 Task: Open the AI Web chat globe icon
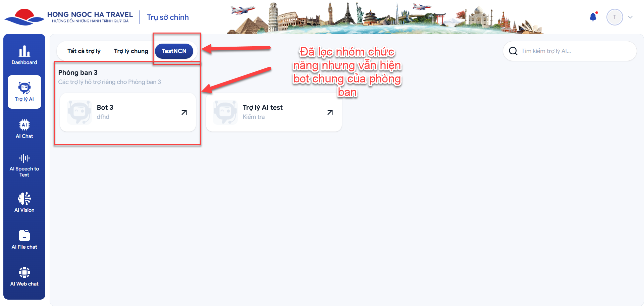tap(24, 272)
